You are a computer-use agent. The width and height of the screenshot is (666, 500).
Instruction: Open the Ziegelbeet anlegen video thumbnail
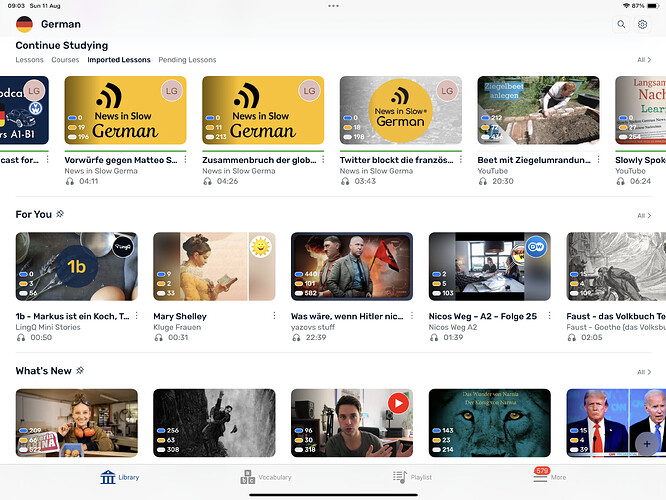tap(539, 110)
